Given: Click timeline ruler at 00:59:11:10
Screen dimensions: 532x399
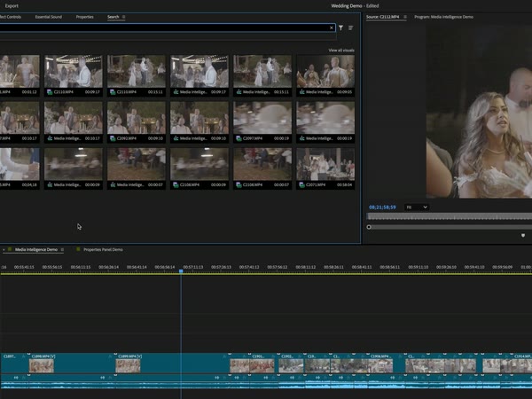Looking at the screenshot, I should point(418,267).
